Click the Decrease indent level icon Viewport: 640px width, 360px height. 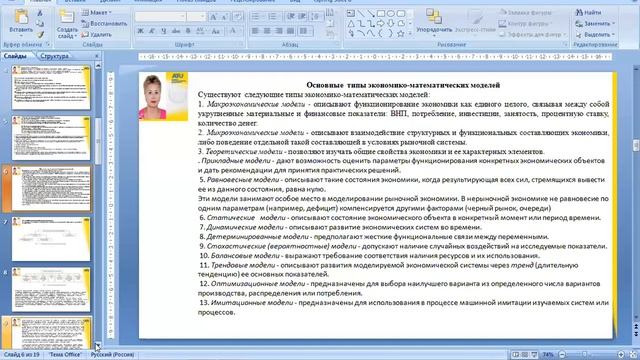(291, 17)
